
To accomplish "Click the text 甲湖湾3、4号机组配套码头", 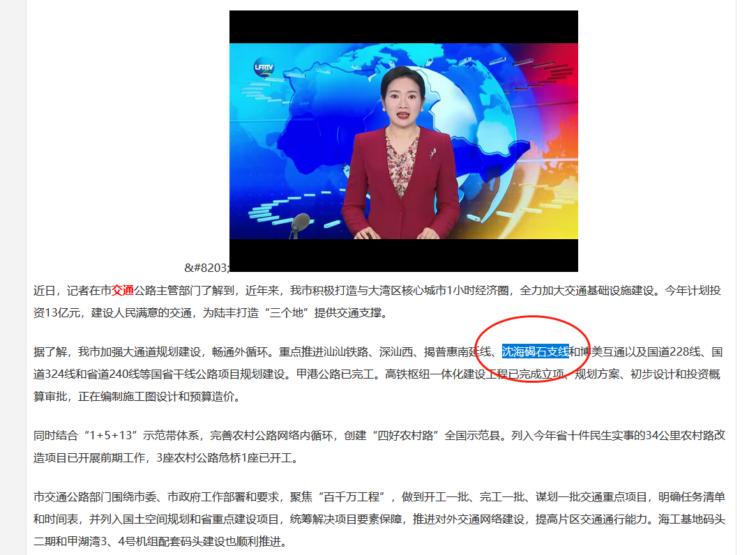I will pos(135,542).
